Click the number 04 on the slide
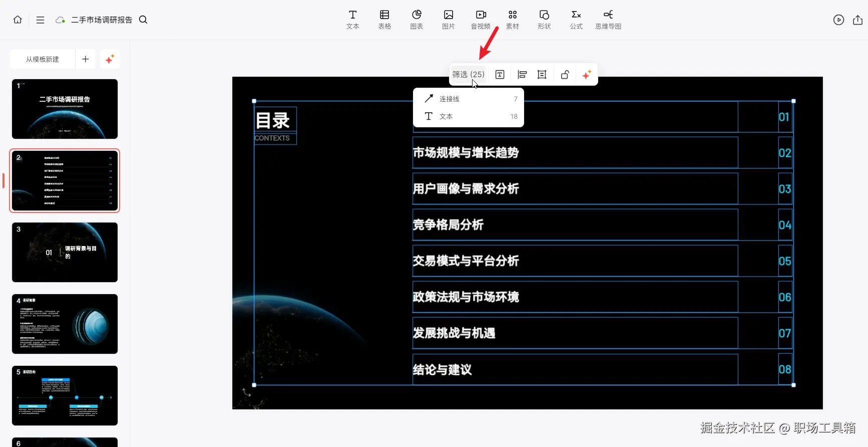868x447 pixels. [785, 226]
